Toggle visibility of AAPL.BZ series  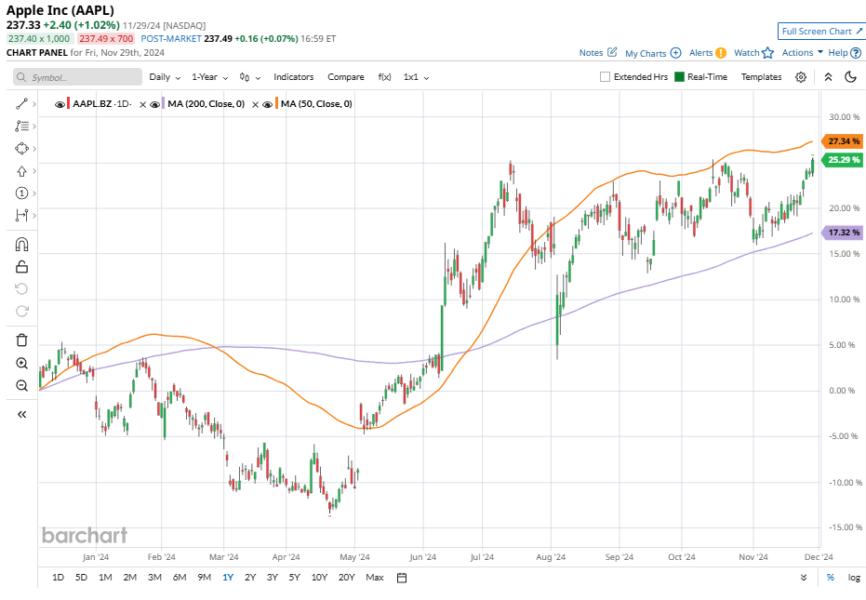pyautogui.click(x=60, y=104)
